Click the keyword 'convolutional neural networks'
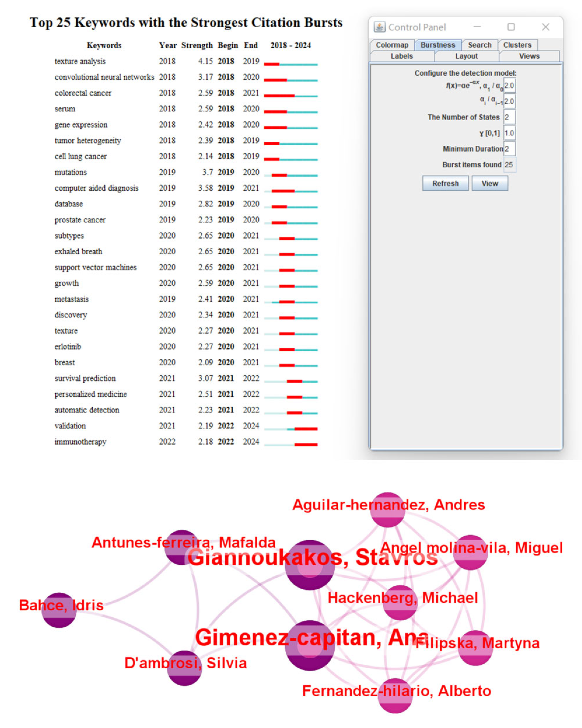 pyautogui.click(x=104, y=77)
